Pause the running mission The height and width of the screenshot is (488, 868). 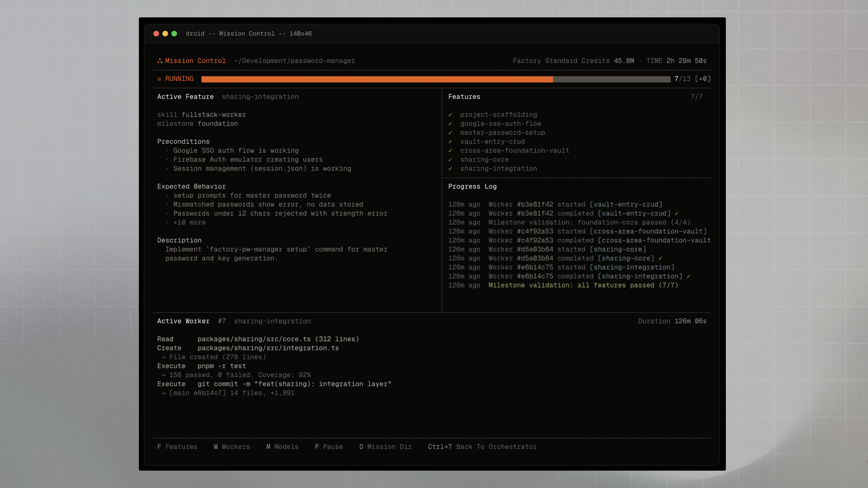[329, 447]
